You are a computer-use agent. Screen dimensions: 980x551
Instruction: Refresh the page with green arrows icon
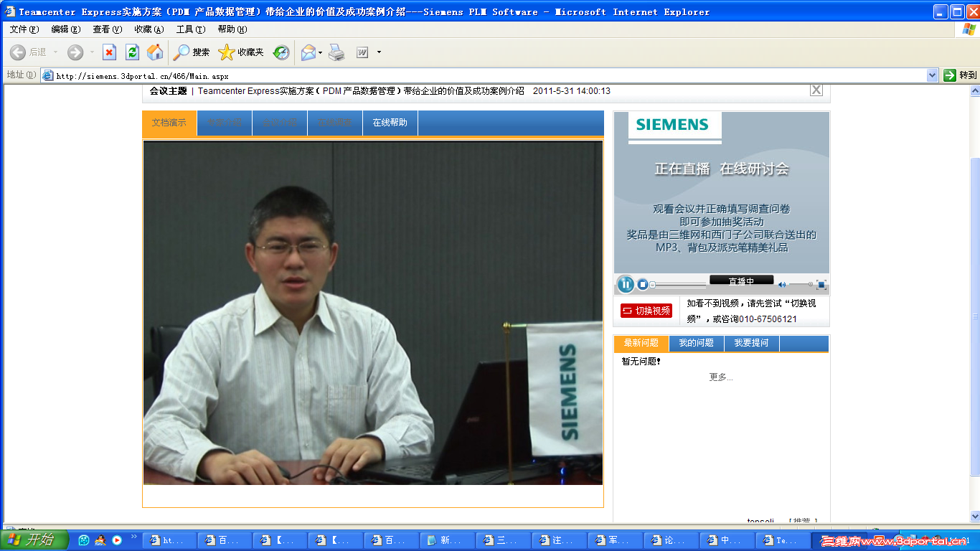132,52
